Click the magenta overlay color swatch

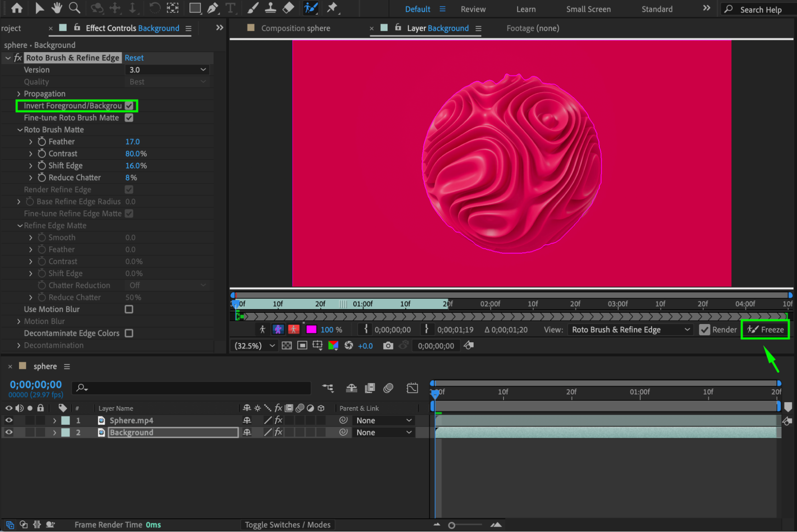pyautogui.click(x=311, y=330)
